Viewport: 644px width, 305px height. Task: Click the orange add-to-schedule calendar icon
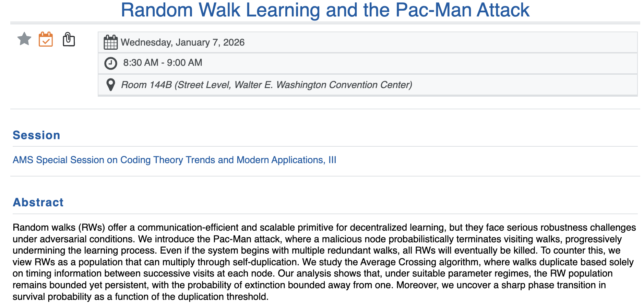[46, 39]
